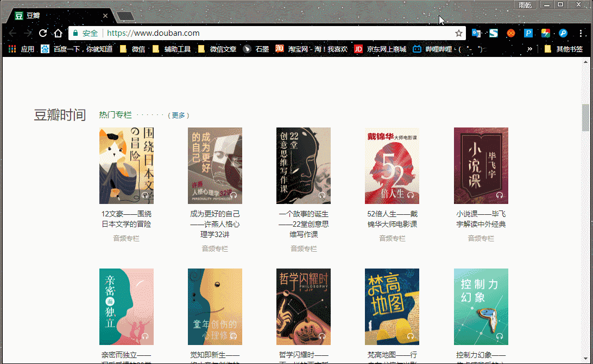Click the colorful lightning extension icon
This screenshot has height=364, width=593.
(x=546, y=33)
